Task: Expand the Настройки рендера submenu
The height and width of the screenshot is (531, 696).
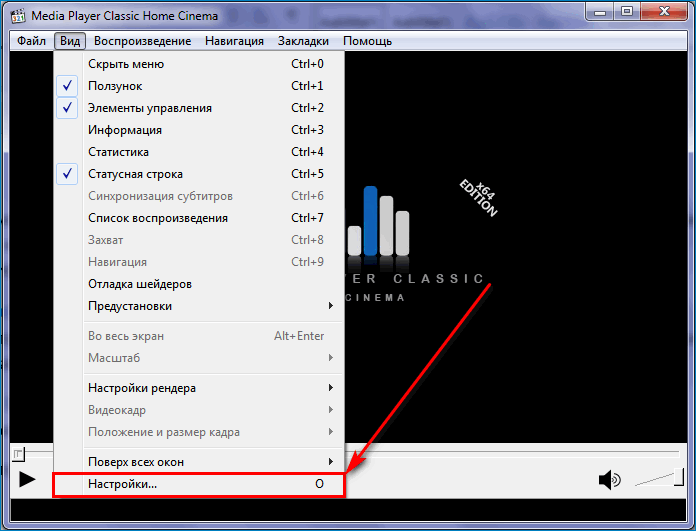Action: tap(199, 388)
